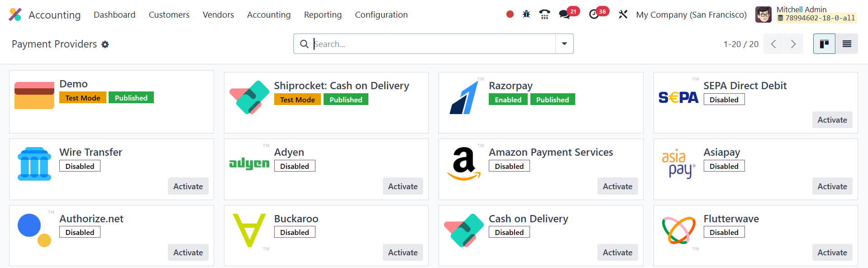The height and width of the screenshot is (268, 868).
Task: Click the red recording indicator icon
Action: [510, 14]
